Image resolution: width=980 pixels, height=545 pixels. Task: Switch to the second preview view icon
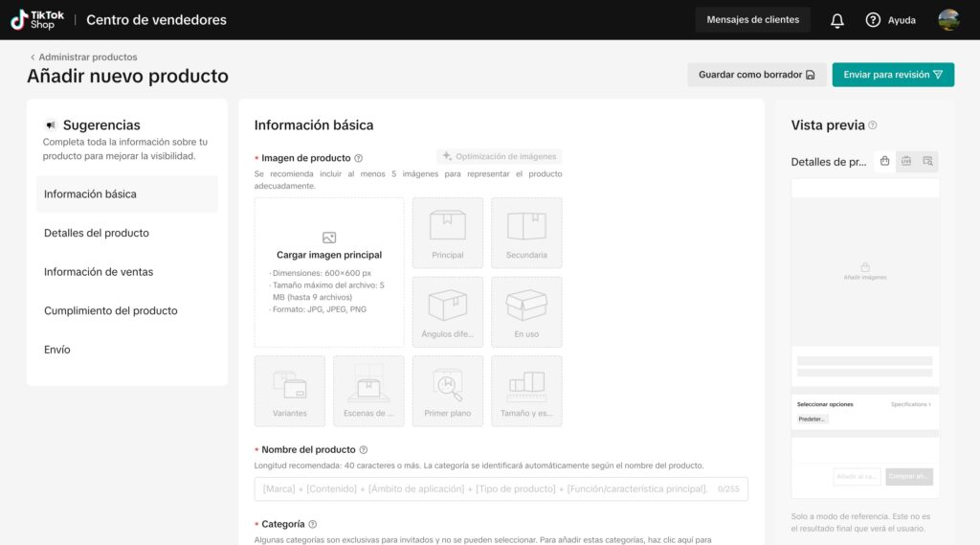(x=906, y=161)
